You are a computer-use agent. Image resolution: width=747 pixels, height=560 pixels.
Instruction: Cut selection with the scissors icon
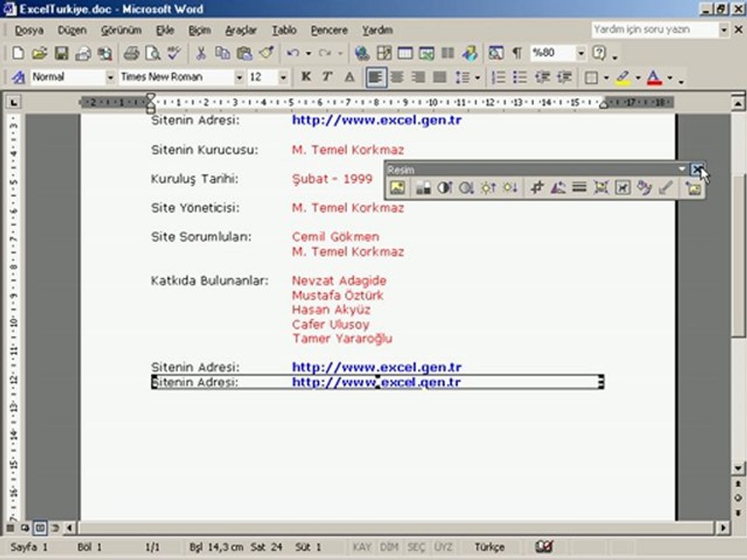[x=201, y=53]
